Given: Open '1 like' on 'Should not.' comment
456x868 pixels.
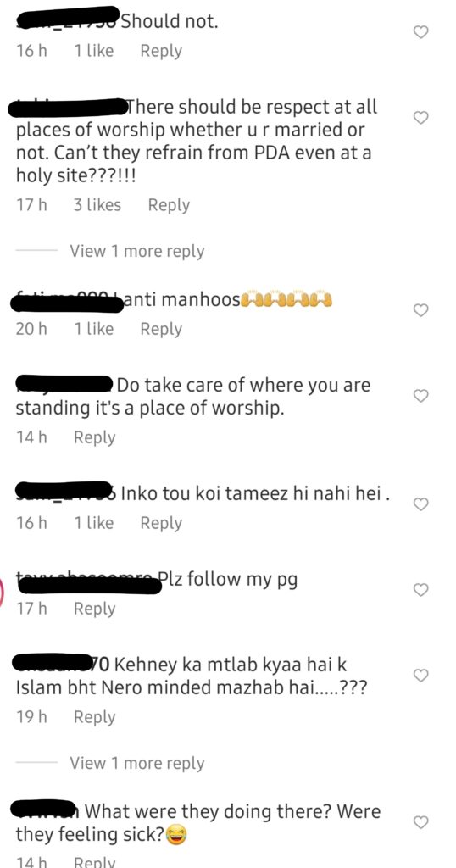Looking at the screenshot, I should coord(93,51).
